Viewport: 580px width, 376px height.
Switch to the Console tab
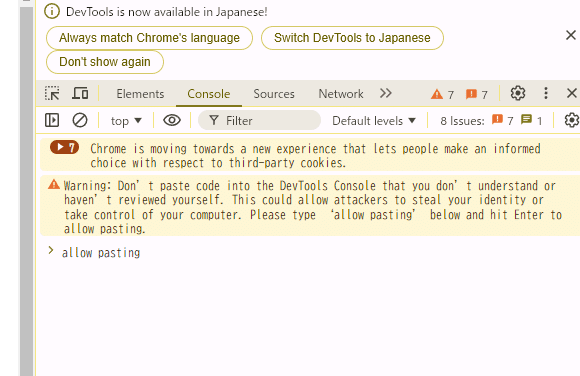pyautogui.click(x=209, y=94)
